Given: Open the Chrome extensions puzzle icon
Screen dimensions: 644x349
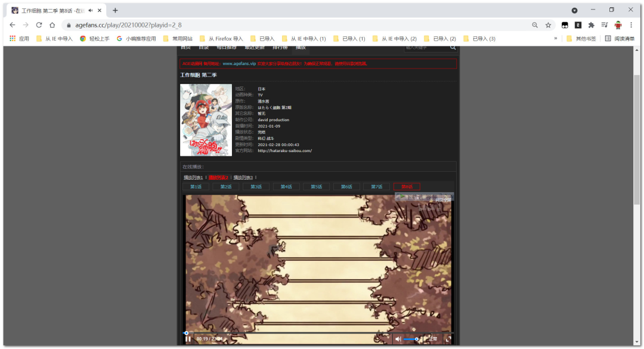Looking at the screenshot, I should (591, 25).
